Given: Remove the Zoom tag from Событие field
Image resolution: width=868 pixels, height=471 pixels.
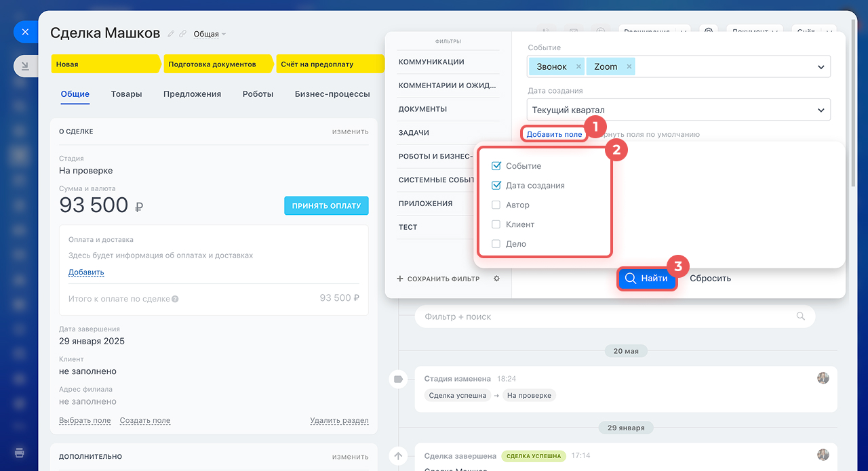Looking at the screenshot, I should click(629, 66).
